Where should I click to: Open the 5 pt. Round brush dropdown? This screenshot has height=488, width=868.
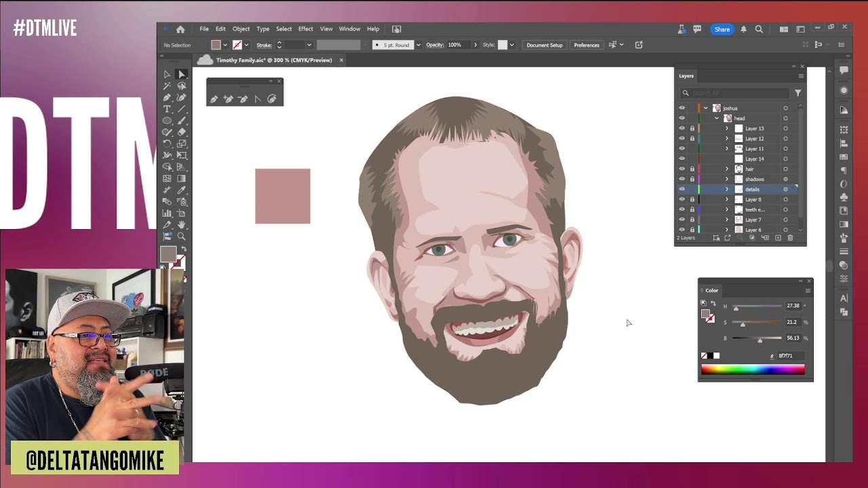[418, 45]
